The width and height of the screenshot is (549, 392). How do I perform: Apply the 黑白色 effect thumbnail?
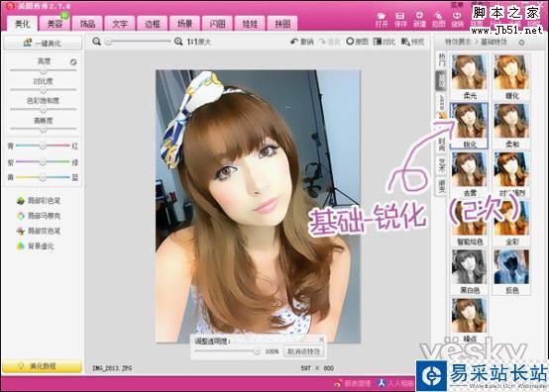click(x=469, y=271)
